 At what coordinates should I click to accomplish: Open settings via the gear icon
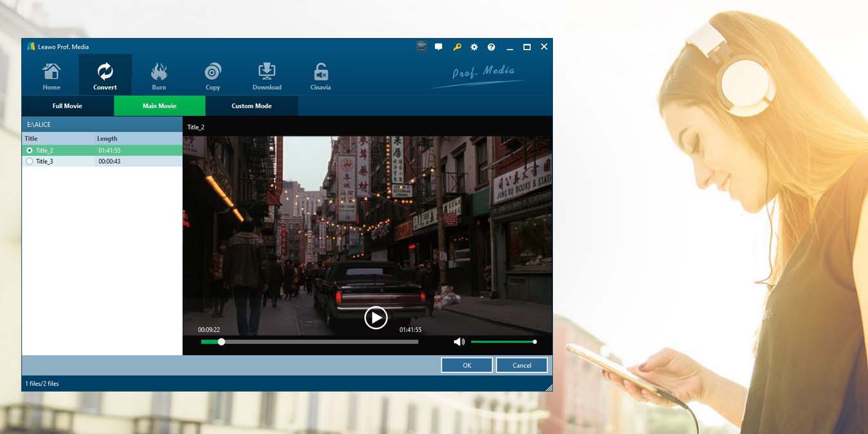click(x=475, y=47)
